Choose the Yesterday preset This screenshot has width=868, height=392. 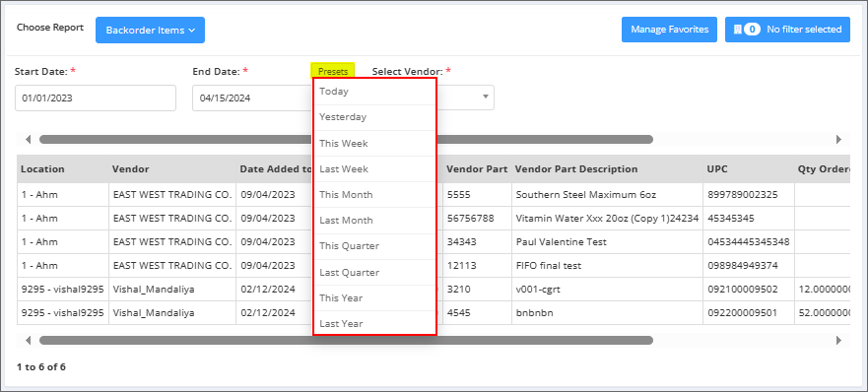pos(374,117)
